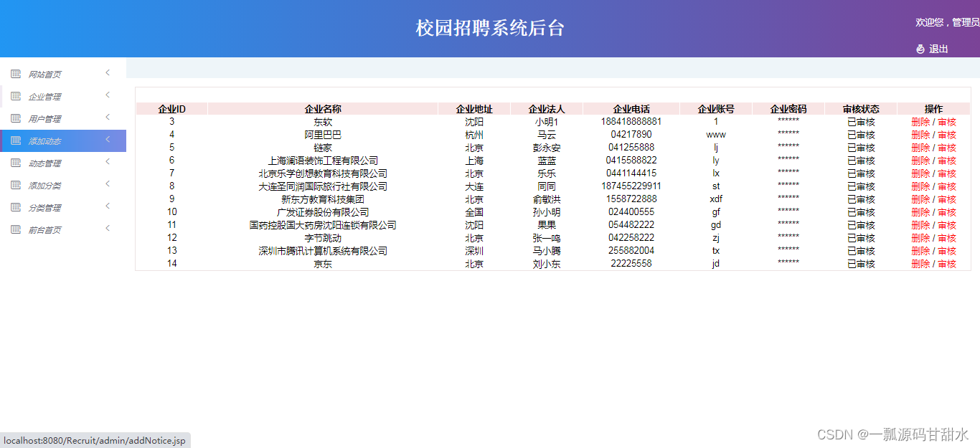Click the 俞敏洪 legal person cell
This screenshot has height=448, width=980.
click(547, 199)
